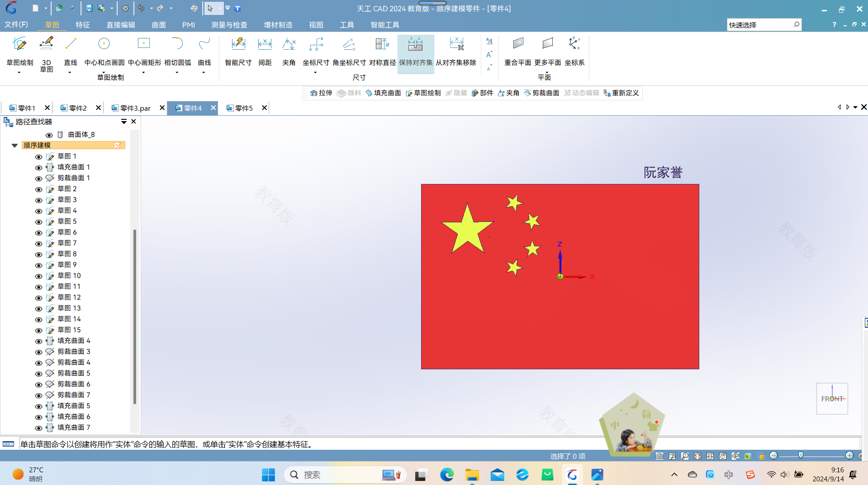Hide 草图 5 with its eye icon
This screenshot has width=868, height=485.
tap(38, 222)
